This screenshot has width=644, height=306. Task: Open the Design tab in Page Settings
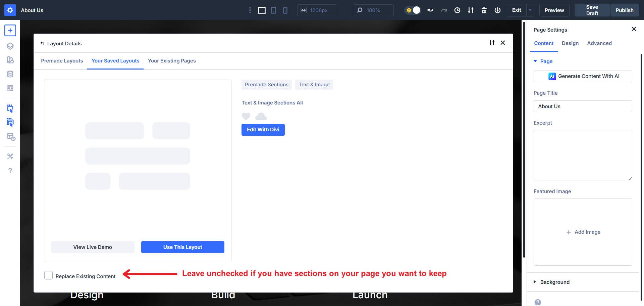pos(570,43)
